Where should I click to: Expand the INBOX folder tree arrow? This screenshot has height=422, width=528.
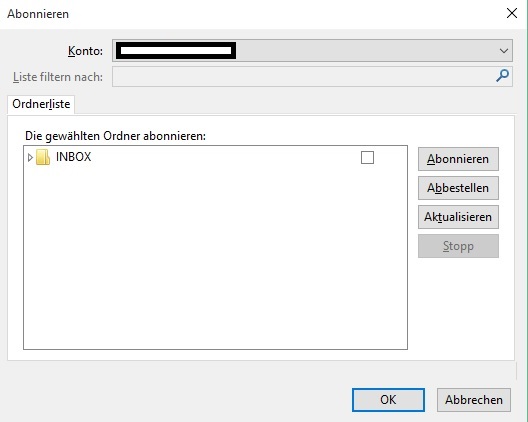(x=30, y=157)
